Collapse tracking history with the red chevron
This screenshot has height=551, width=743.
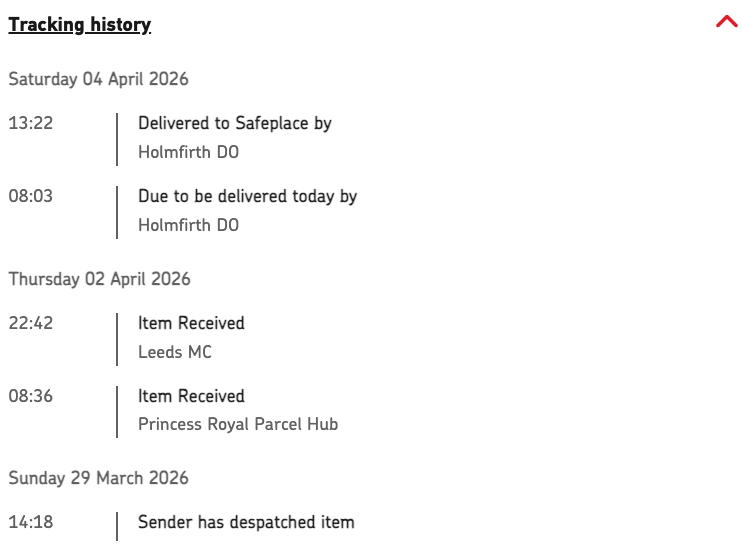tap(726, 23)
